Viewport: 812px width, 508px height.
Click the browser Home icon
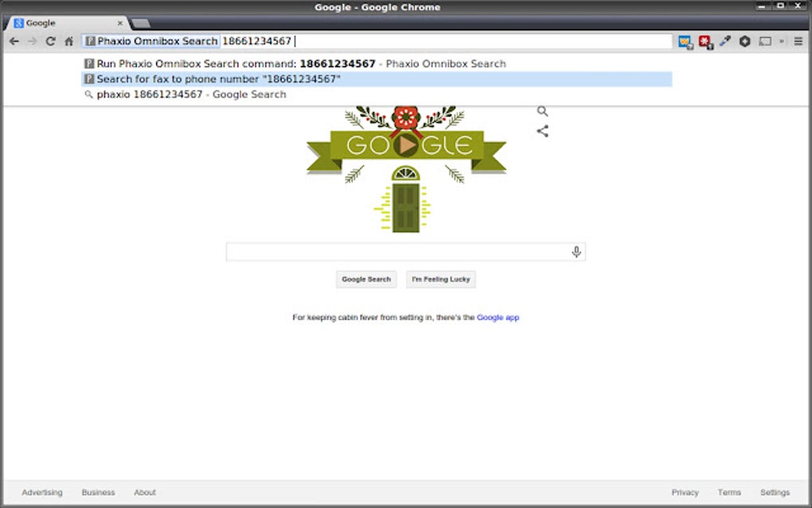point(68,41)
